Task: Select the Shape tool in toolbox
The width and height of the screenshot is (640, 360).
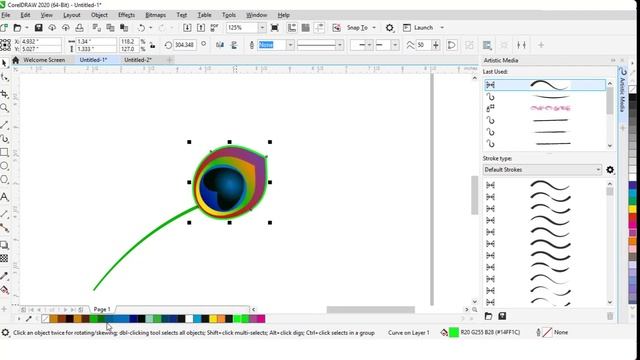Action: pos(4,78)
